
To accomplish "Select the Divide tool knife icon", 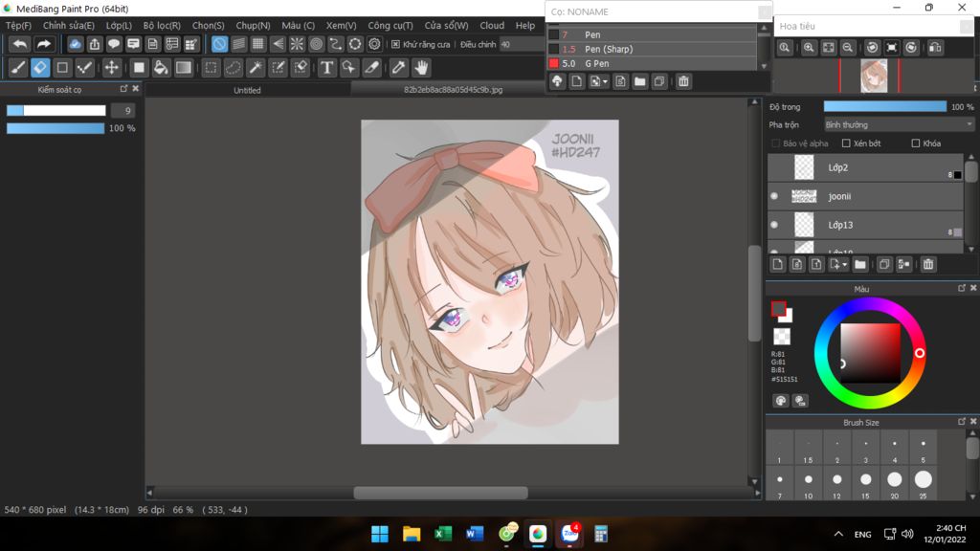I will [371, 68].
